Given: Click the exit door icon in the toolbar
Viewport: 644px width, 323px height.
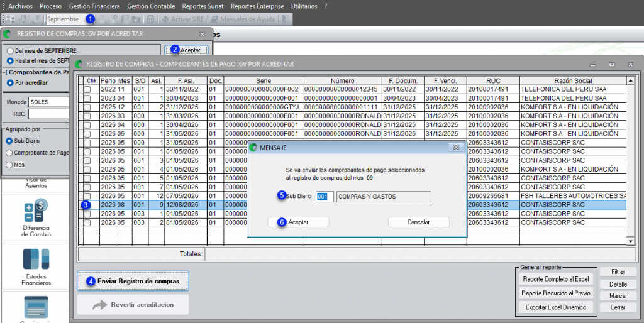Looking at the screenshot, I should coord(286,19).
